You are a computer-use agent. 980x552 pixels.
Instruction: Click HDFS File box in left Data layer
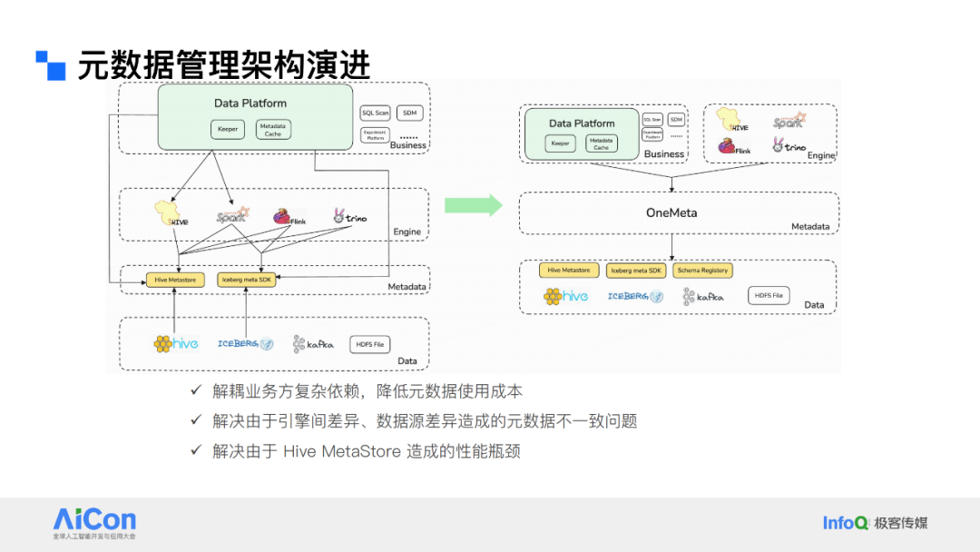(x=370, y=344)
